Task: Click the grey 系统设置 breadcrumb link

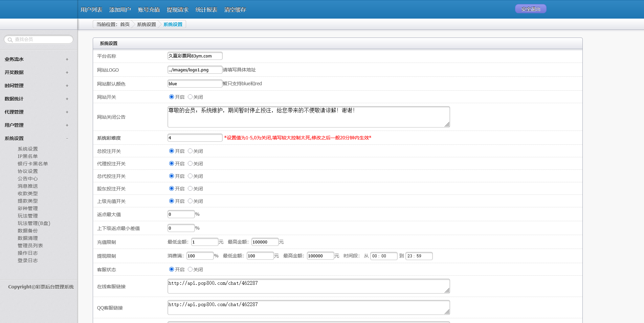Action: pyautogui.click(x=147, y=24)
